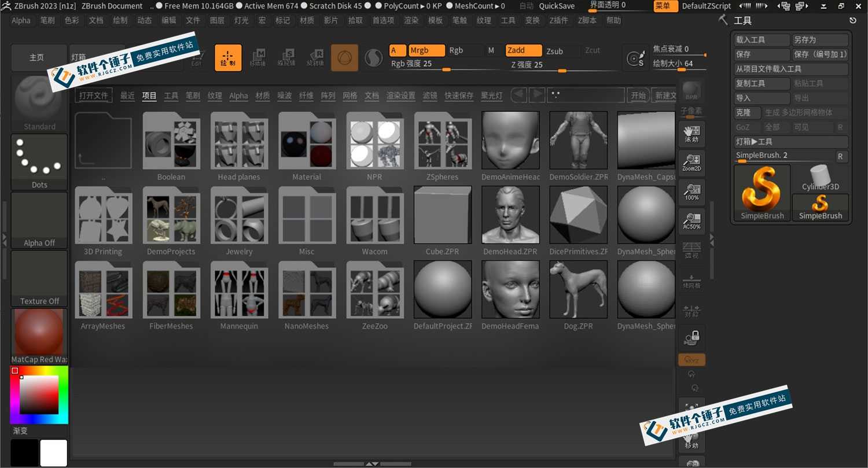Switch to the 材质 (Material) LightBox tab
Image resolution: width=868 pixels, height=468 pixels.
pos(263,96)
